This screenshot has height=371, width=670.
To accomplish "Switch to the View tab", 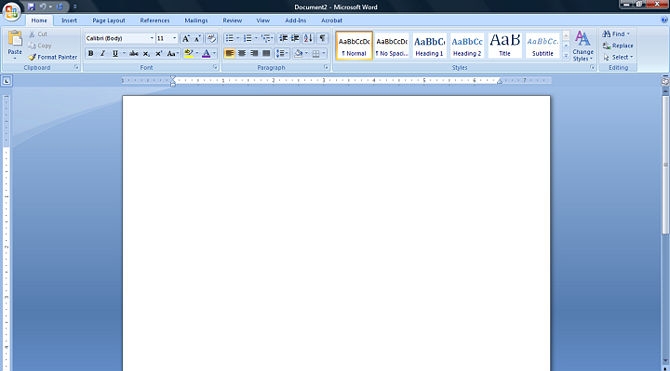I will click(263, 20).
